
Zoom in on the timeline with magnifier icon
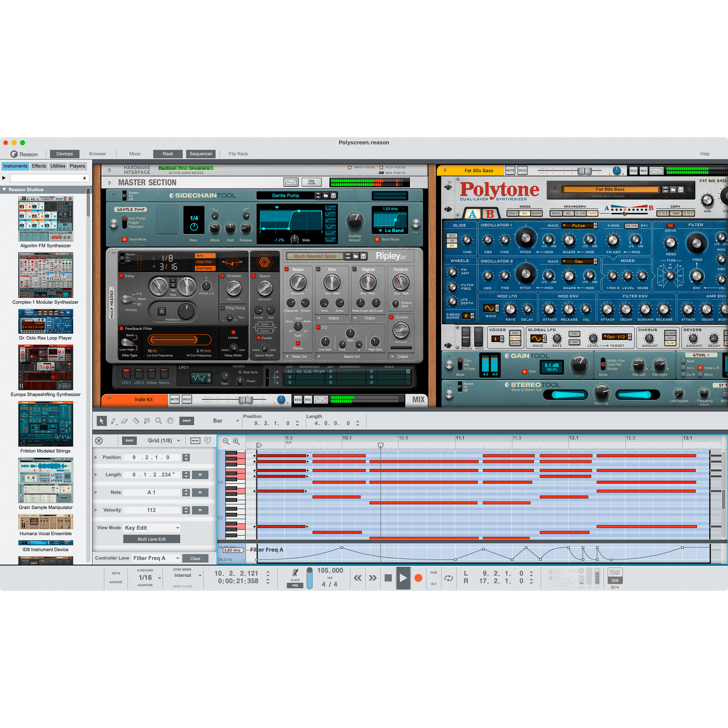click(x=235, y=441)
